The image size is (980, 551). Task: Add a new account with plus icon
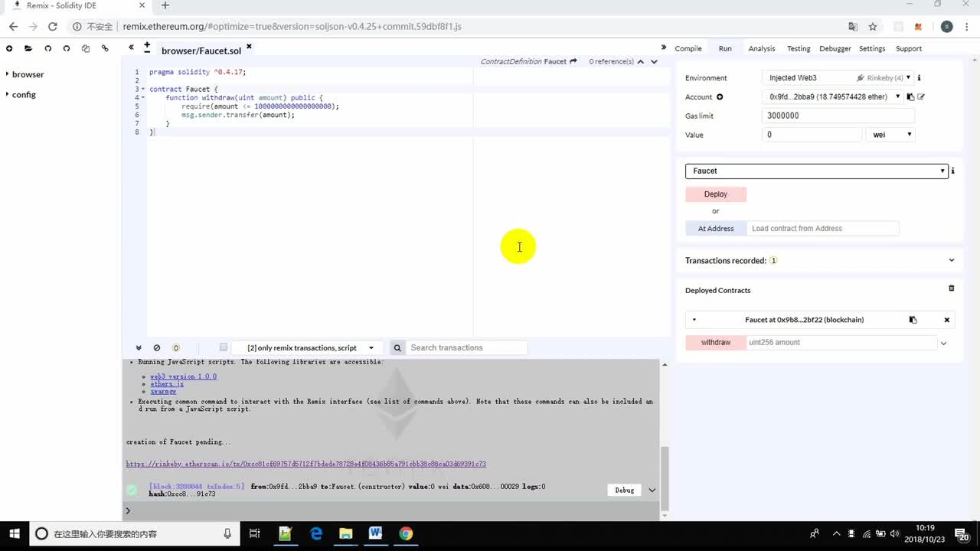click(720, 97)
